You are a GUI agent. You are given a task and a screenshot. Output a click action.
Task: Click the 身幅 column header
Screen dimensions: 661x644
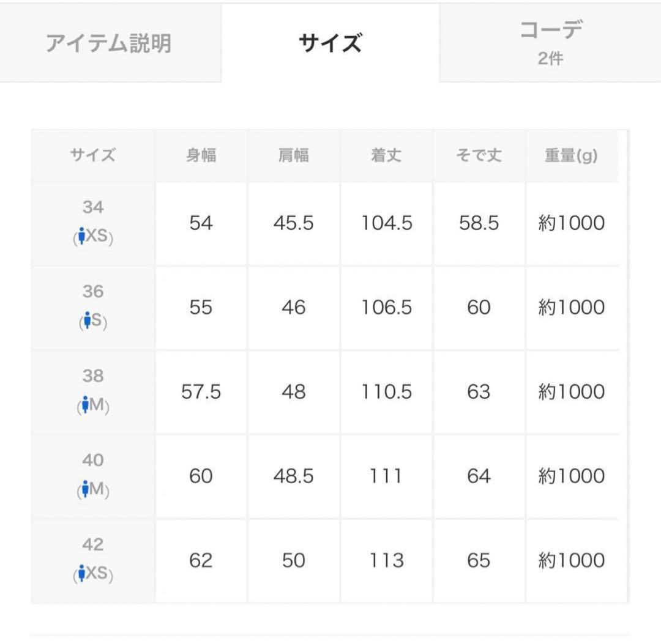click(201, 155)
